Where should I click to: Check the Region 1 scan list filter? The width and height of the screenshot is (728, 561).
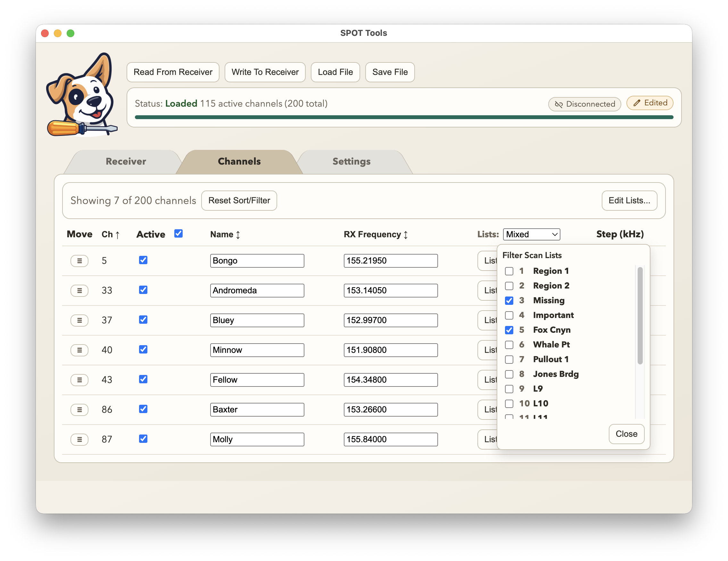coord(509,271)
